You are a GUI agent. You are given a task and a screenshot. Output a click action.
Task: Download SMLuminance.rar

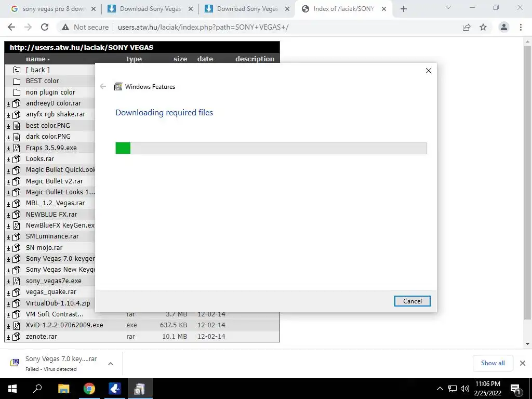coord(52,236)
